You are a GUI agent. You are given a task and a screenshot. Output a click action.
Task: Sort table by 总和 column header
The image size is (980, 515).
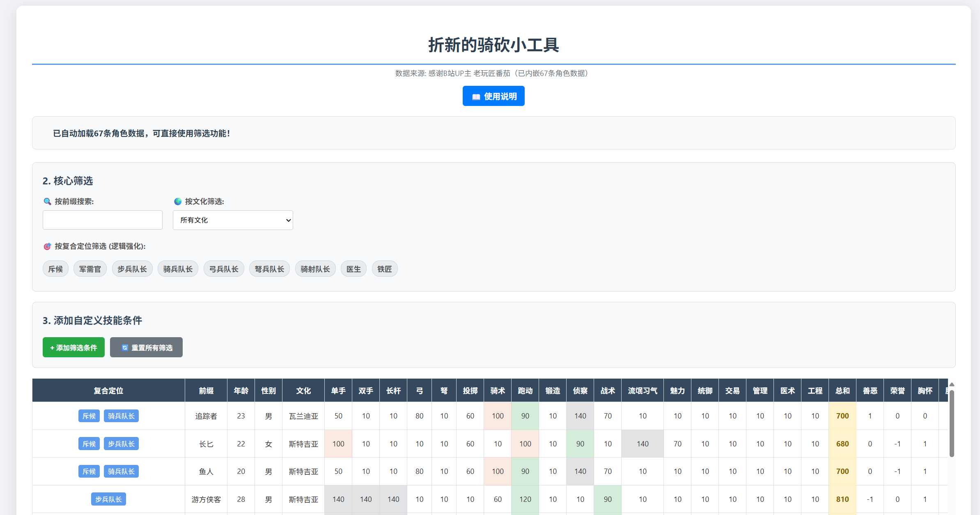point(842,391)
